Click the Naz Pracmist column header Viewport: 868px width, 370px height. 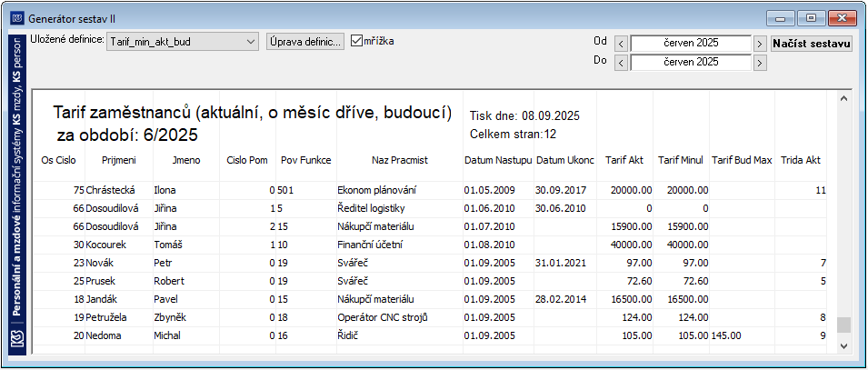400,161
